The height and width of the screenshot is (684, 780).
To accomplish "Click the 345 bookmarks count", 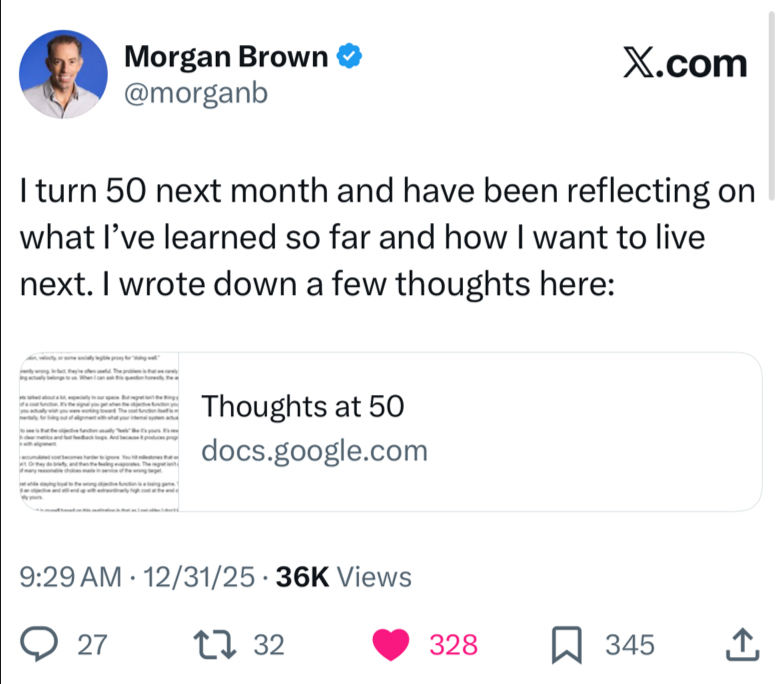I will 630,645.
